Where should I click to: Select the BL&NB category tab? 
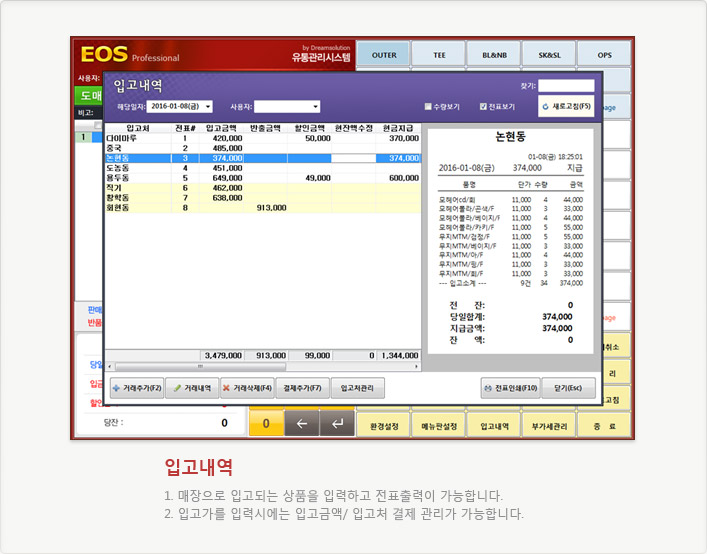[494, 55]
